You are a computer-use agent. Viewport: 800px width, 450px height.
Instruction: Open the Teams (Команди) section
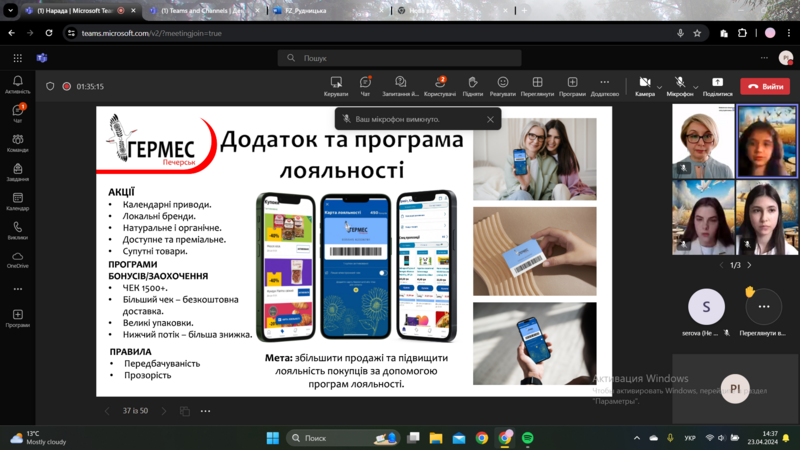(x=17, y=143)
